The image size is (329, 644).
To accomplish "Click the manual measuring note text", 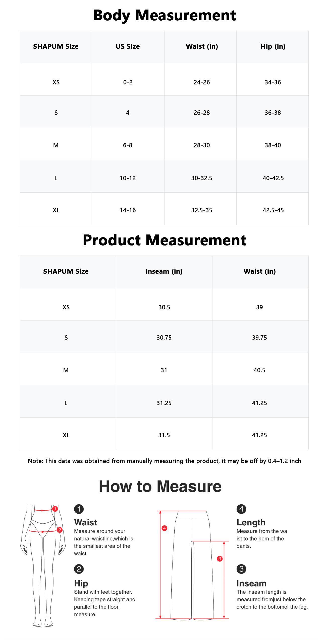I will tap(164, 461).
